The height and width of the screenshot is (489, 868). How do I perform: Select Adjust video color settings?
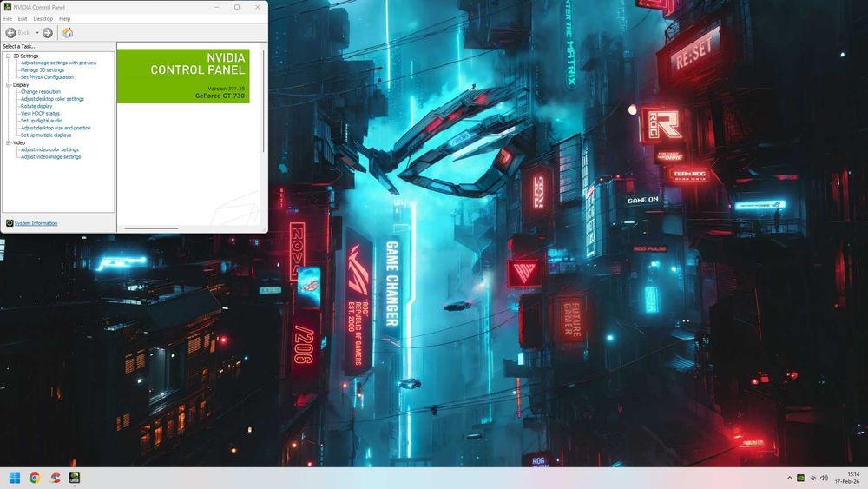[x=49, y=149]
